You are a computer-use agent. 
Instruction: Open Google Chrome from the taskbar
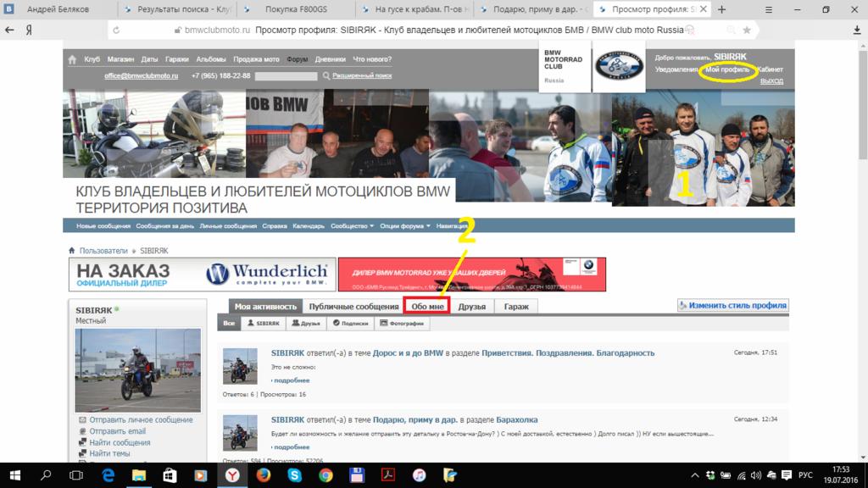325,474
